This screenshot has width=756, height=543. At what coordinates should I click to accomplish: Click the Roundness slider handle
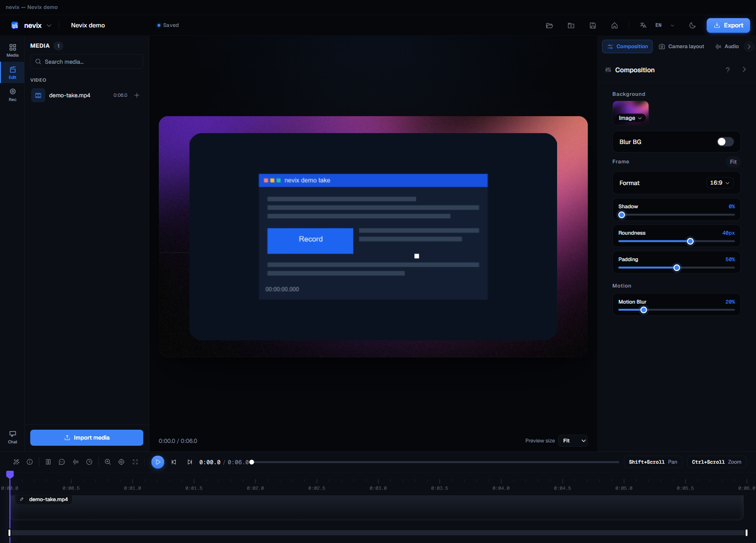coord(690,241)
